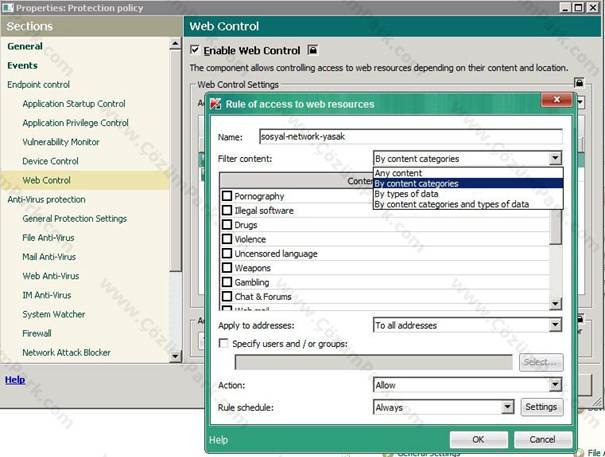Select Endpoint control section
The height and width of the screenshot is (457, 605).
[x=39, y=85]
